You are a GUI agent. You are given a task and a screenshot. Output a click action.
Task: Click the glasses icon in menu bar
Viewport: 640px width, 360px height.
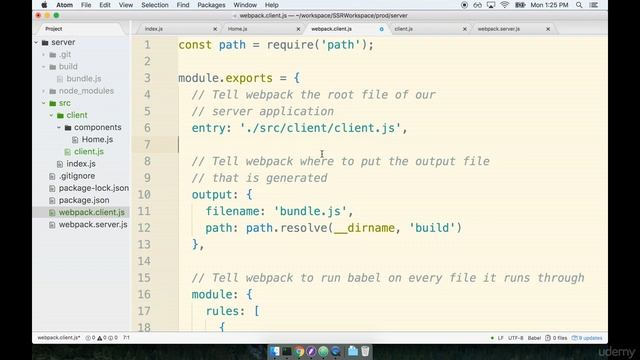pos(477,5)
